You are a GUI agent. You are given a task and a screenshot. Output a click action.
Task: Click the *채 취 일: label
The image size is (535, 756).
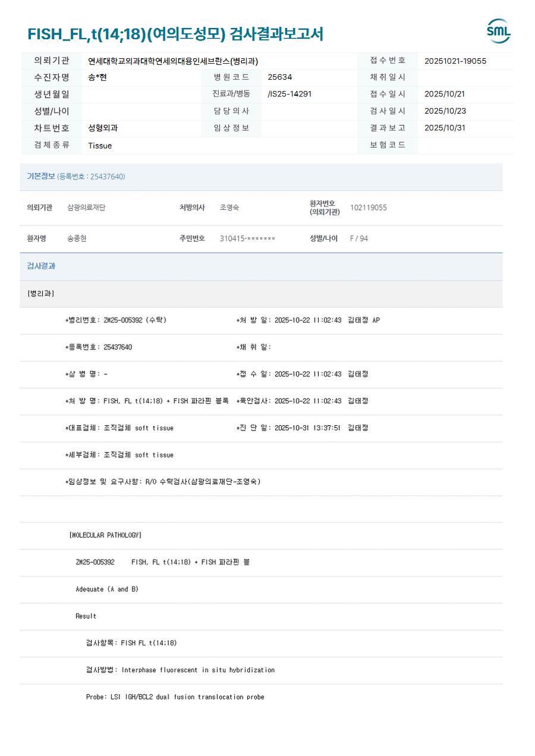(254, 347)
